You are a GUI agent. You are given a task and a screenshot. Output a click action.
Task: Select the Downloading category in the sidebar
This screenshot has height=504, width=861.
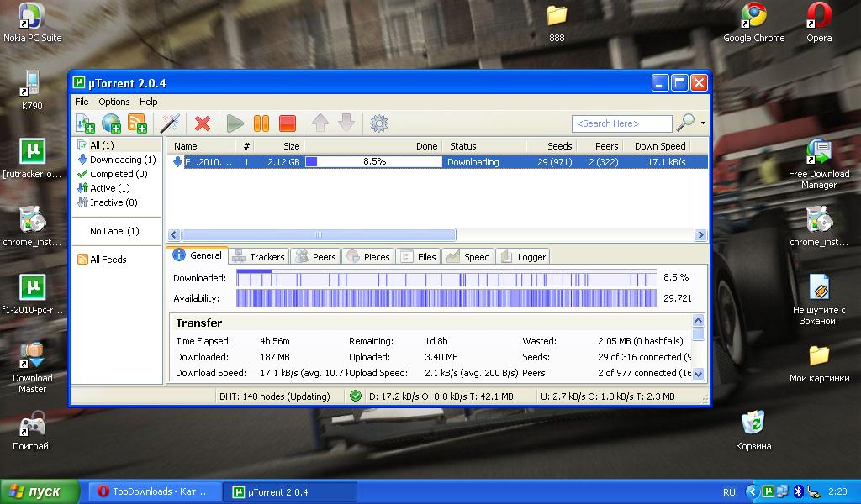click(122, 160)
